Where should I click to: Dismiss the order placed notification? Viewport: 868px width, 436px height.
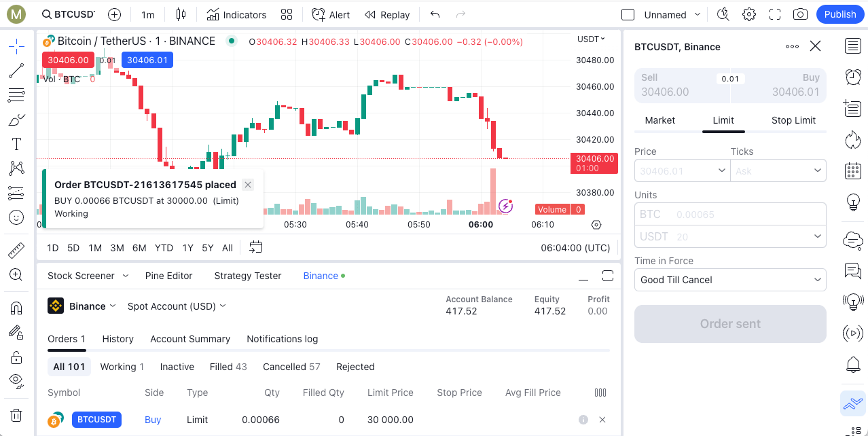pos(248,185)
